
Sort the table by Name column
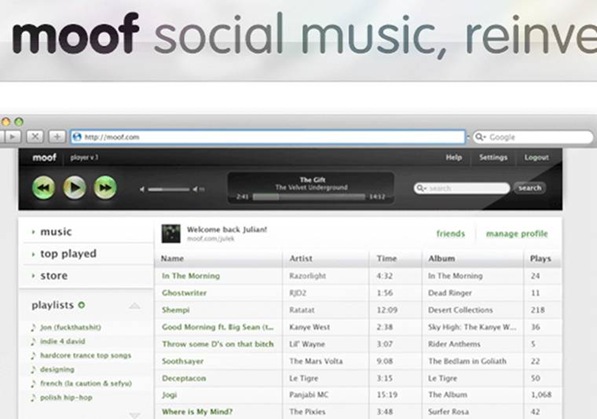(172, 258)
